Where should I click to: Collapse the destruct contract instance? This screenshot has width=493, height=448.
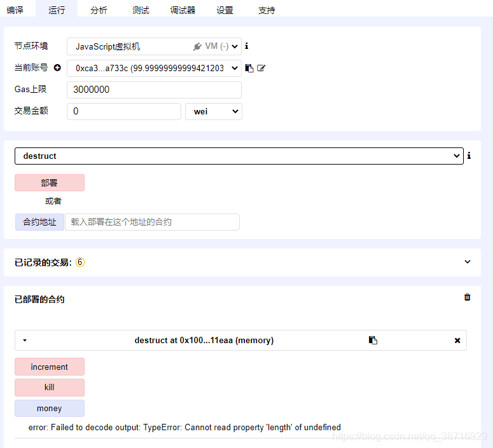tap(25, 340)
